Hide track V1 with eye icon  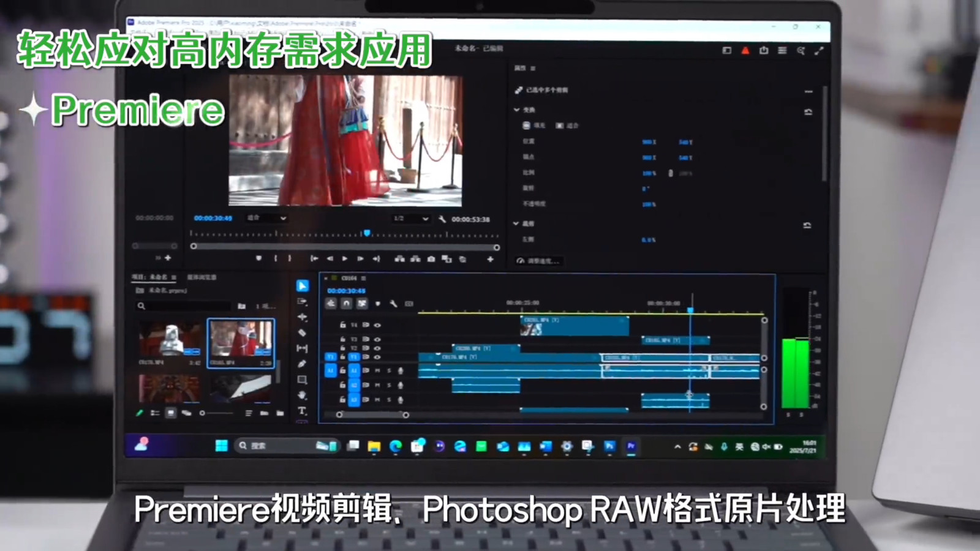377,357
